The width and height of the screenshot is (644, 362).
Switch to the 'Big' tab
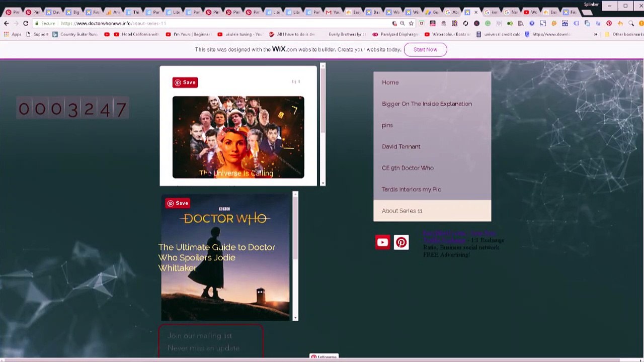point(72,12)
